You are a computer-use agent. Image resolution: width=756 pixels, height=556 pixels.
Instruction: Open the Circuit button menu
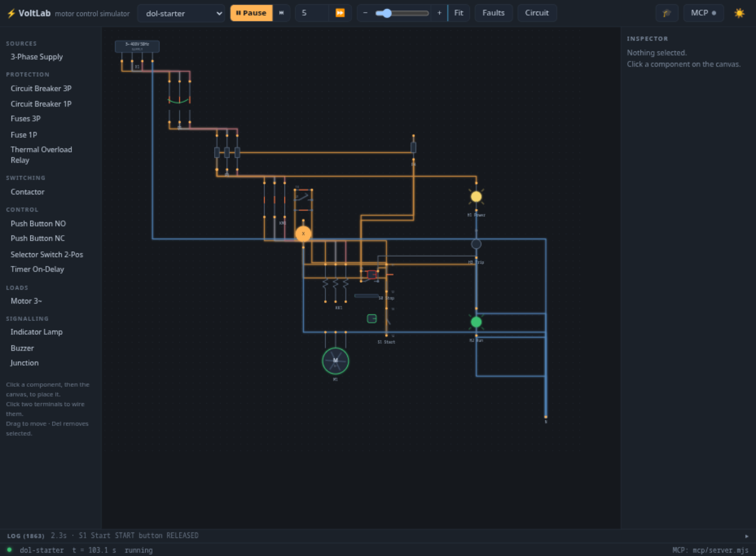537,13
